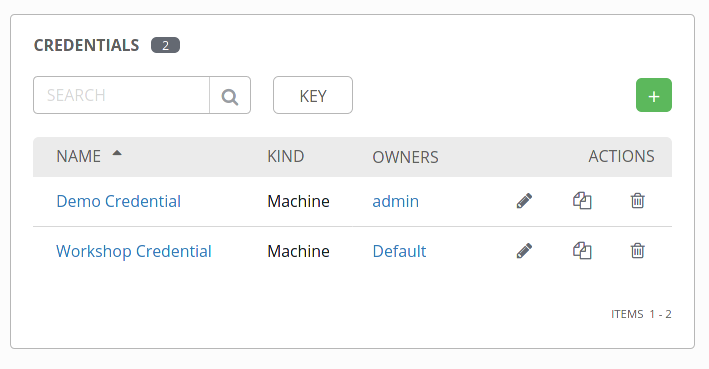View the Default owner organization
This screenshot has height=369, width=709.
399,251
